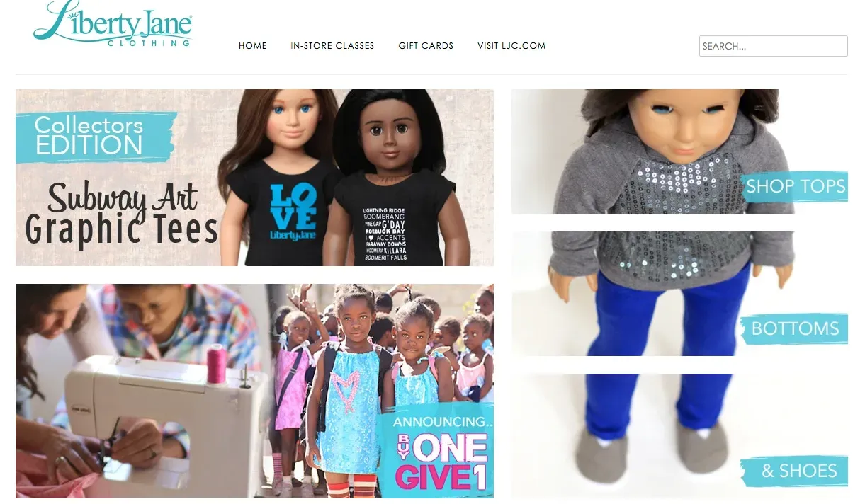Open the Subway Art Graphic Tees text
Image resolution: width=865 pixels, height=504 pixels.
[121, 214]
